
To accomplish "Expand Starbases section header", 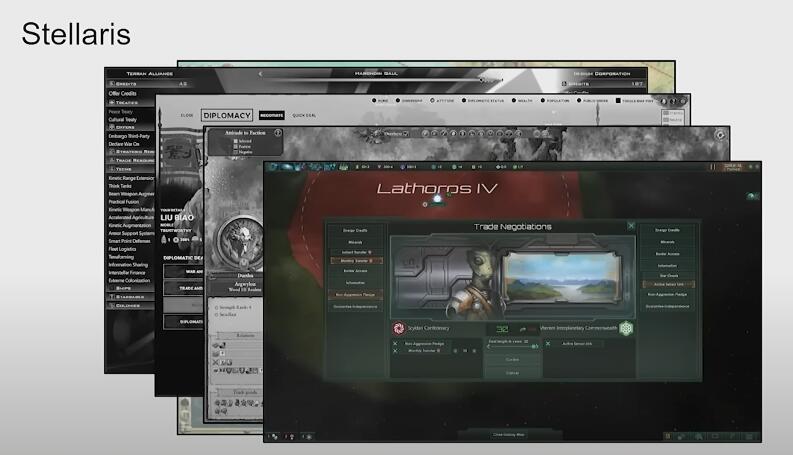I will click(x=130, y=297).
